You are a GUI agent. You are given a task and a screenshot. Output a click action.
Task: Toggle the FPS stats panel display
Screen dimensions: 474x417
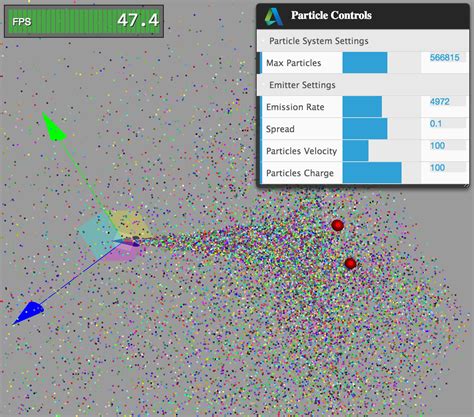[x=84, y=21]
